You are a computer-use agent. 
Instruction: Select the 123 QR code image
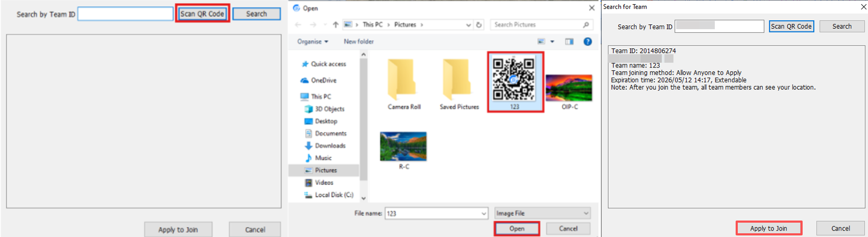(x=515, y=82)
